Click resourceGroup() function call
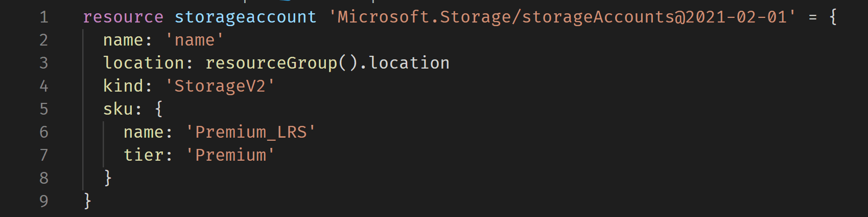The image size is (868, 217). pyautogui.click(x=281, y=63)
